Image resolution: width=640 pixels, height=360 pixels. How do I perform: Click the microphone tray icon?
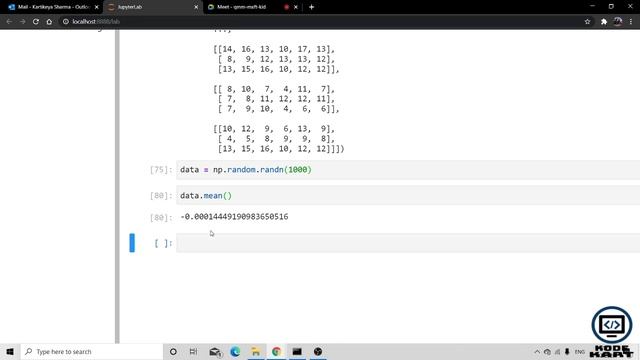(x=567, y=352)
